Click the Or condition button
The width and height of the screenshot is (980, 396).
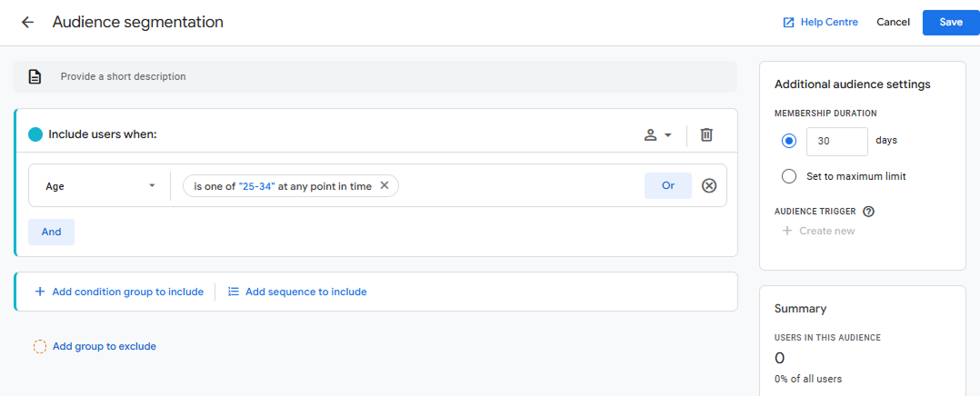tap(668, 185)
